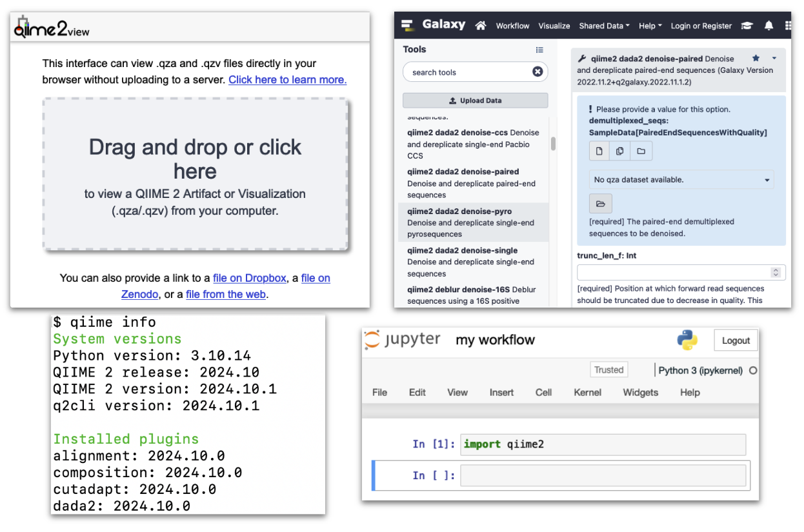This screenshot has width=804, height=532.
Task: Open the denoise-paired tool options caret
Action: point(774,58)
